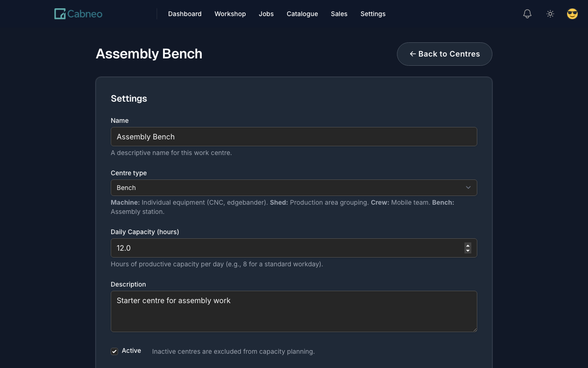This screenshot has height=368, width=588.
Task: Expand the Centre type dropdown
Action: click(294, 188)
